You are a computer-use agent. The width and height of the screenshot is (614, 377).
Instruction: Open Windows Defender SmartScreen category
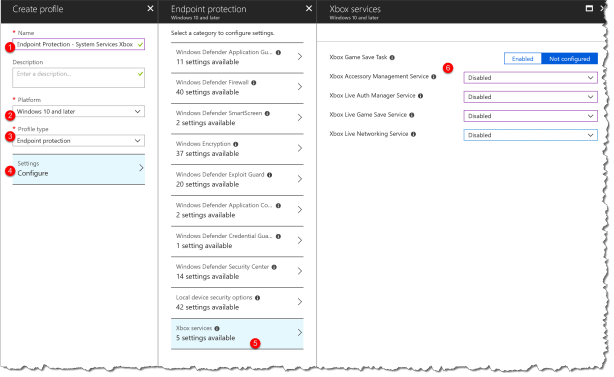[237, 118]
